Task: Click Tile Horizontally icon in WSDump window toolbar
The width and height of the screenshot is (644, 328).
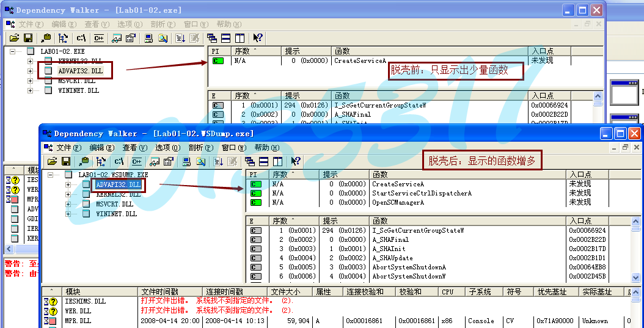Action: click(x=263, y=161)
